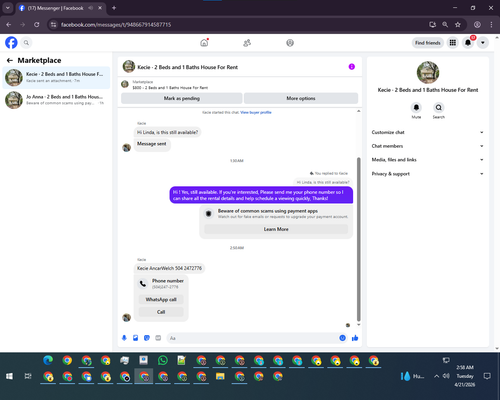
Task: Show hidden system tray icons
Action: click(436, 376)
